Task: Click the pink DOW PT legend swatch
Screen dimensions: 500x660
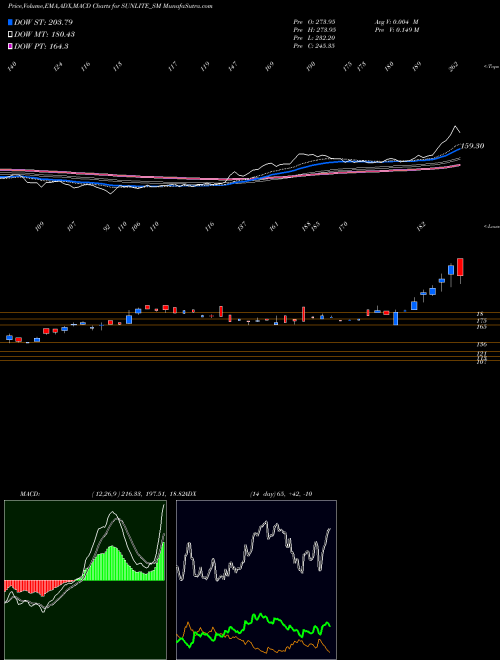Action: pos(10,46)
